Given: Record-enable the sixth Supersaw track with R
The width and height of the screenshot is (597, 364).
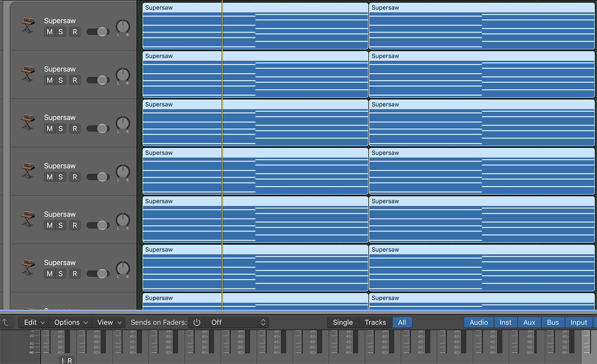Looking at the screenshot, I should (75, 274).
